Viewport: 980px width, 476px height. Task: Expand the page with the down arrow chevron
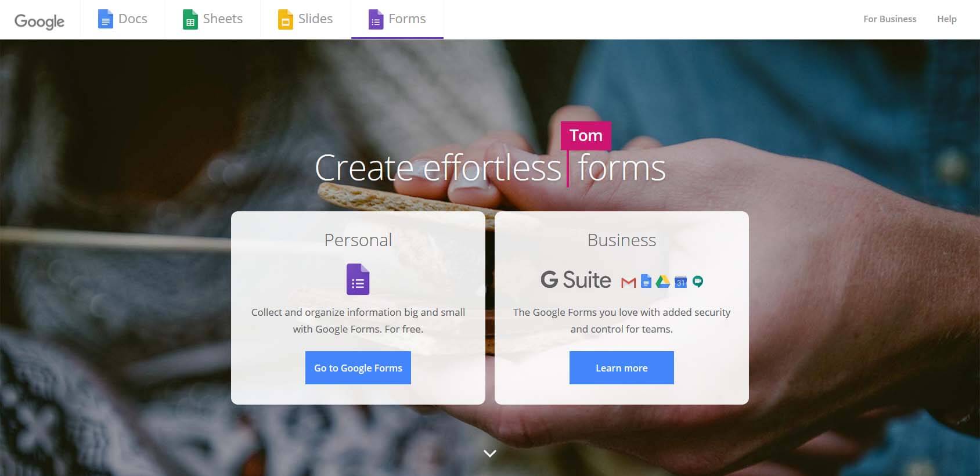pyautogui.click(x=489, y=453)
